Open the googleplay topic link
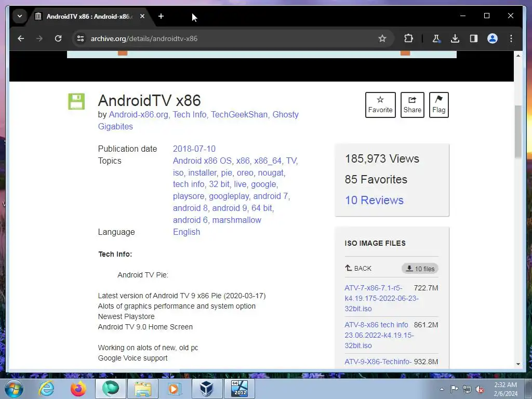The image size is (532, 399). click(229, 196)
